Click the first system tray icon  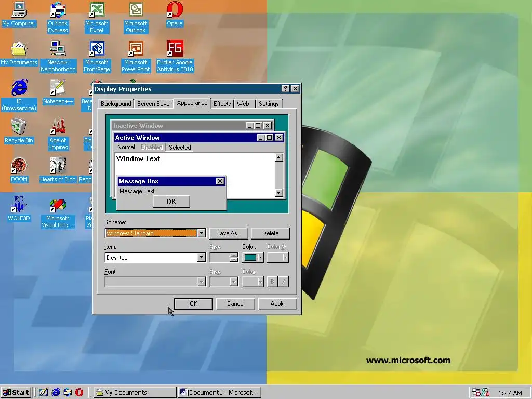[476, 393]
